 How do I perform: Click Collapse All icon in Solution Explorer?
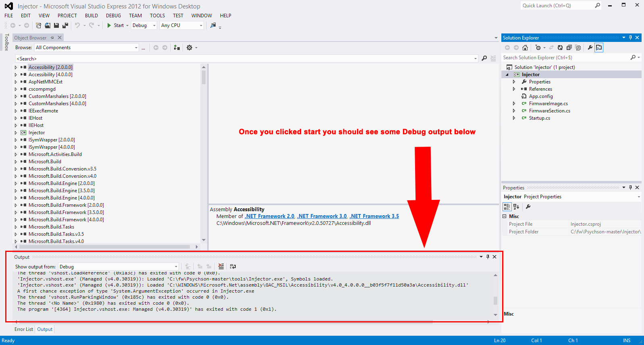coord(569,48)
